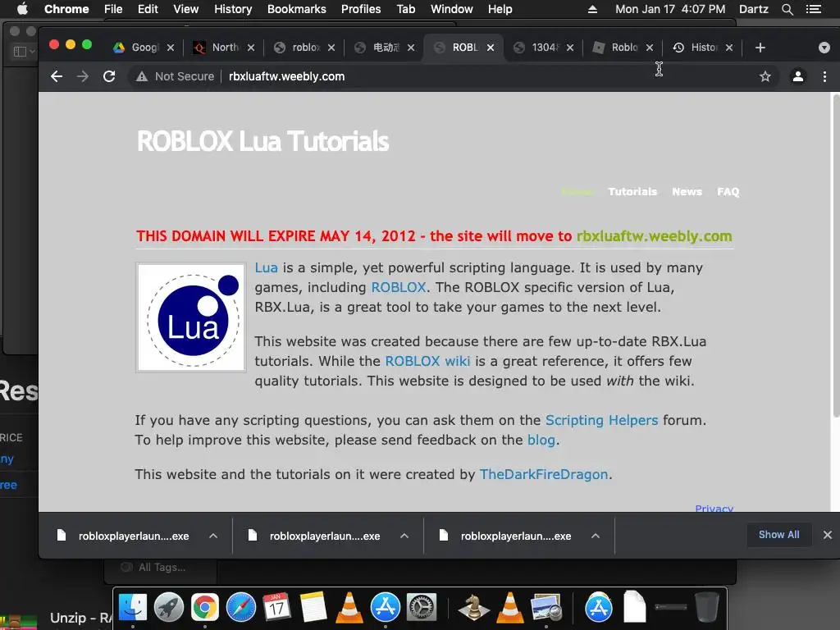Click the Lua logo image
This screenshot has width=840, height=630.
coord(191,317)
